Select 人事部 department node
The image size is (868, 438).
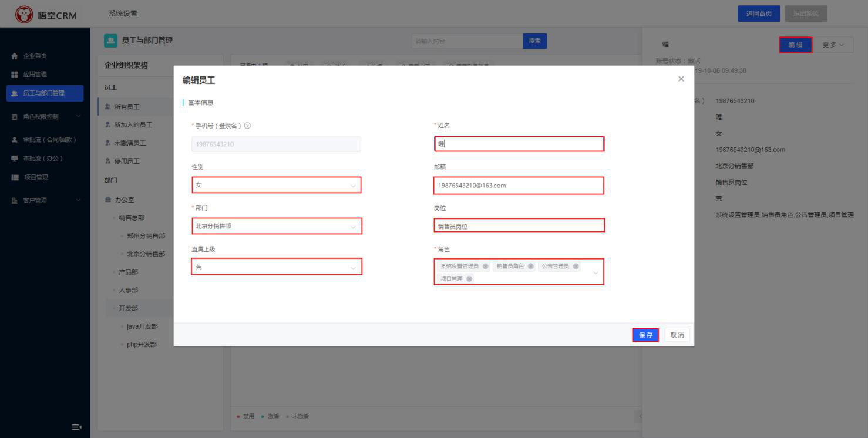(128, 291)
